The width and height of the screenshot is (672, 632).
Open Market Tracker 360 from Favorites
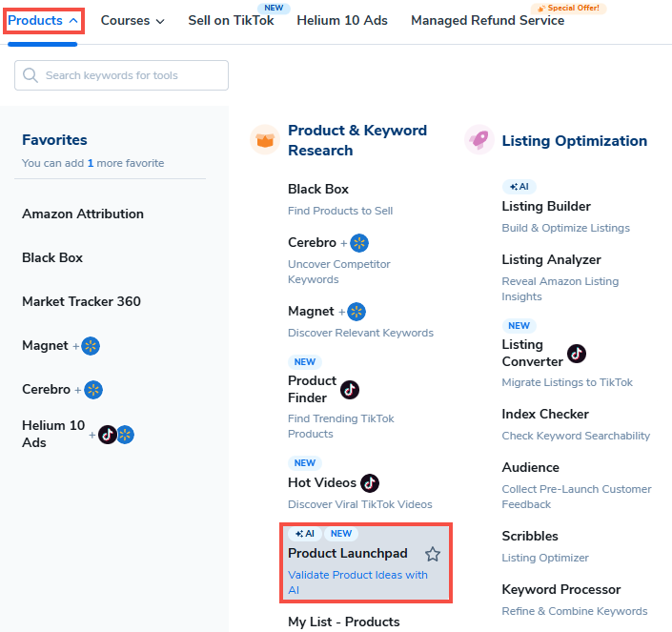coord(81,301)
